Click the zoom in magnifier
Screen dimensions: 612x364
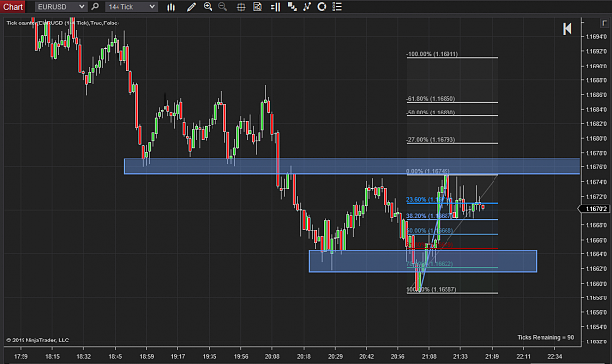pos(208,7)
